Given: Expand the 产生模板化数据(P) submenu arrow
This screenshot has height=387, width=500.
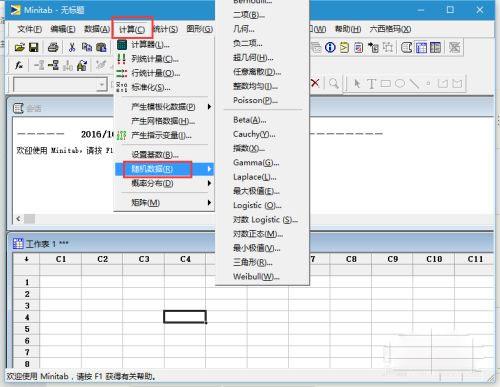Looking at the screenshot, I should [x=209, y=107].
